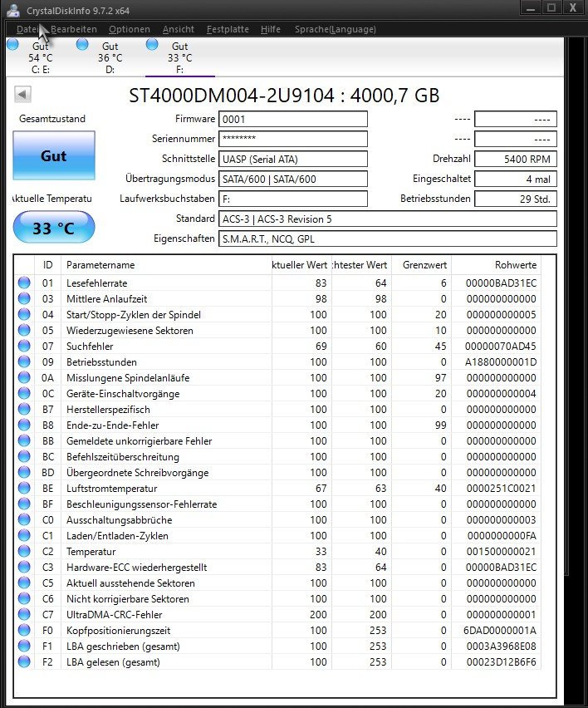Viewport: 588px width, 708px height.
Task: Click status icon for C7 UltraDMA-CRC-Fehler
Action: (24, 615)
